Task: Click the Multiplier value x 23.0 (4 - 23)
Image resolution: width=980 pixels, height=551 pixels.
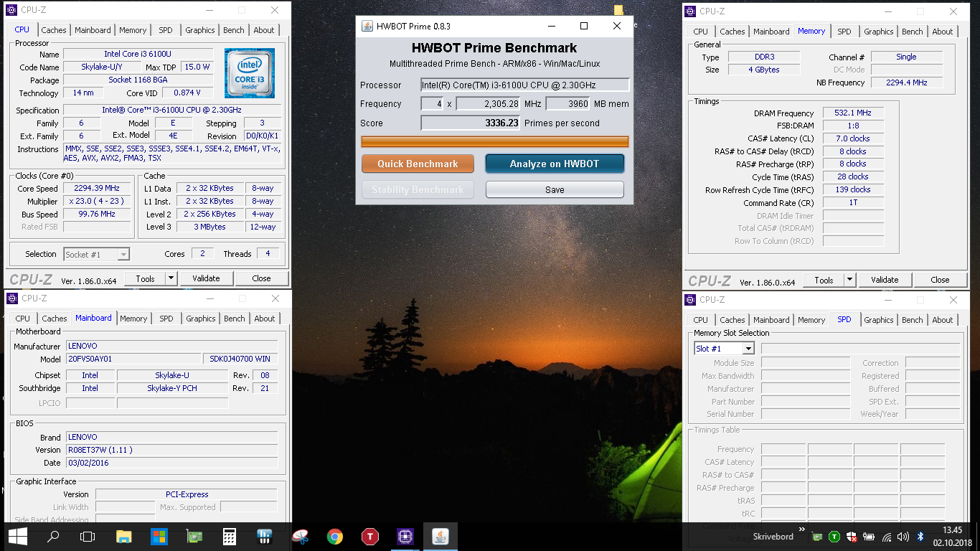Action: (97, 201)
